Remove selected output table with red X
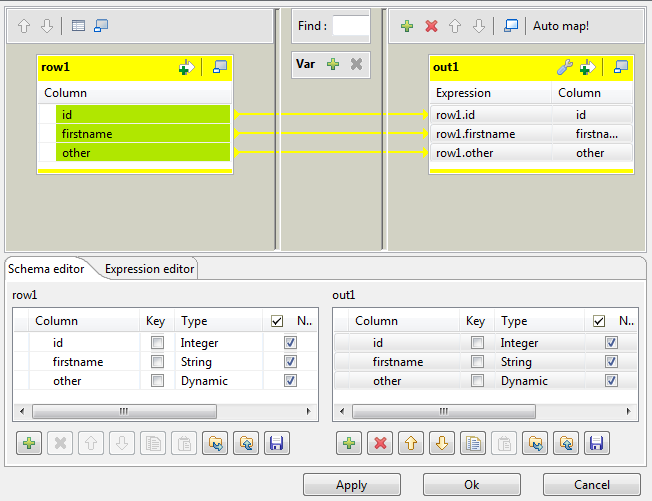Viewport: 652px width, 501px height. coord(431,26)
